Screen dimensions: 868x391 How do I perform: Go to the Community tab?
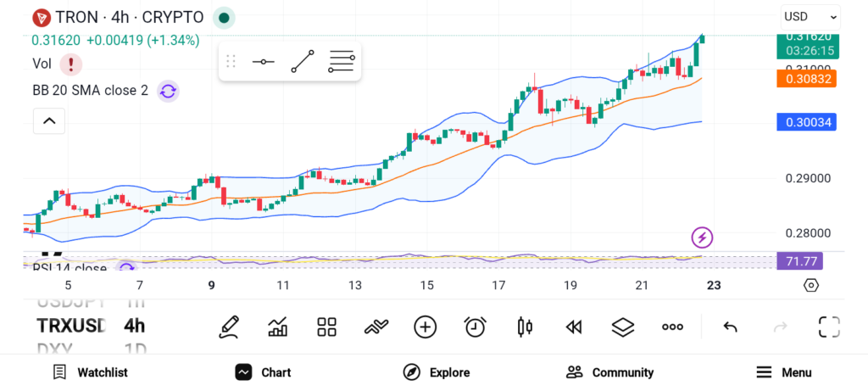[x=609, y=372]
